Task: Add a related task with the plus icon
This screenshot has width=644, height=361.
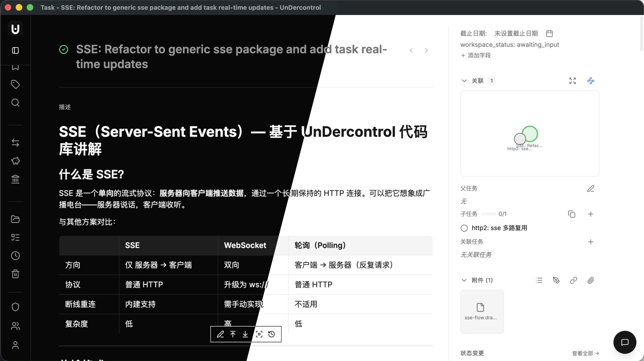Action: coord(591,242)
